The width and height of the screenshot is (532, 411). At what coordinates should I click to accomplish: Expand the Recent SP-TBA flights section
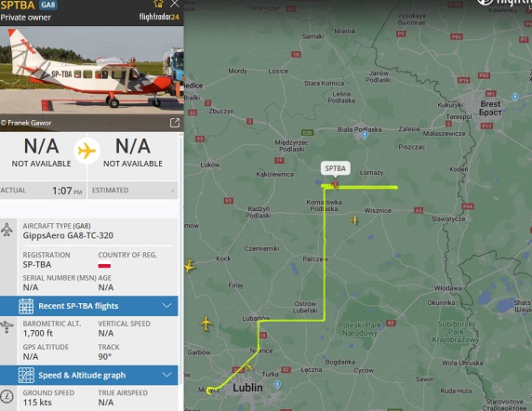(89, 306)
